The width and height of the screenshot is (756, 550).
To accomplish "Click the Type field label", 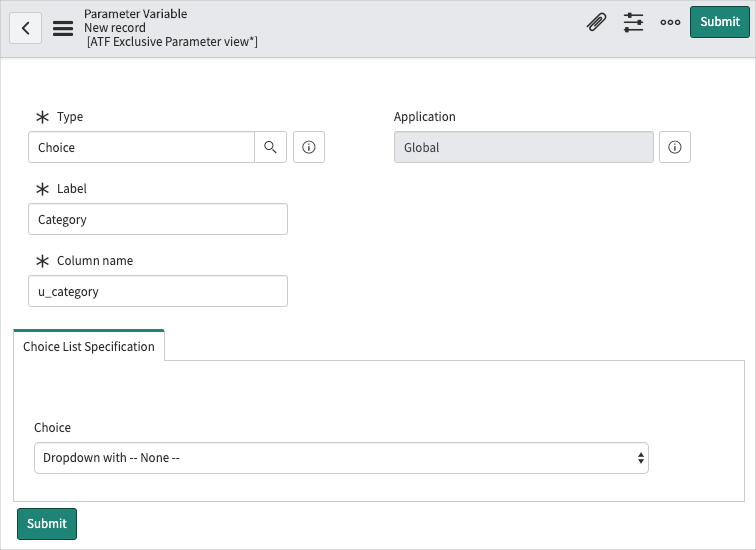I will tap(70, 117).
